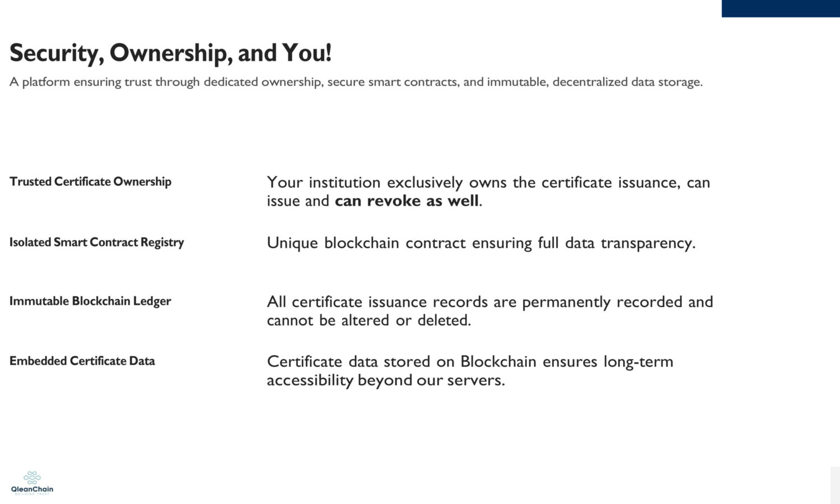Screen dimensions: 840x504
Task: Click the QleanChain brand name text
Action: [x=32, y=489]
